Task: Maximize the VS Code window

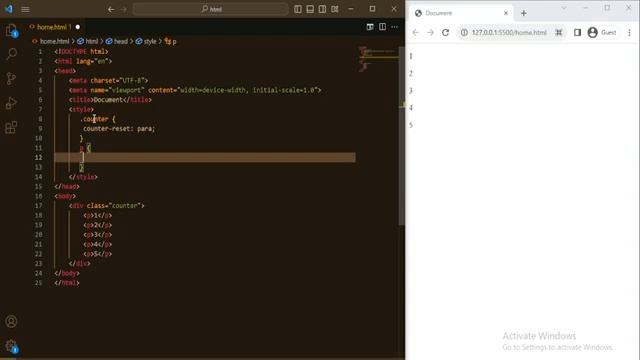Action: coord(372,9)
